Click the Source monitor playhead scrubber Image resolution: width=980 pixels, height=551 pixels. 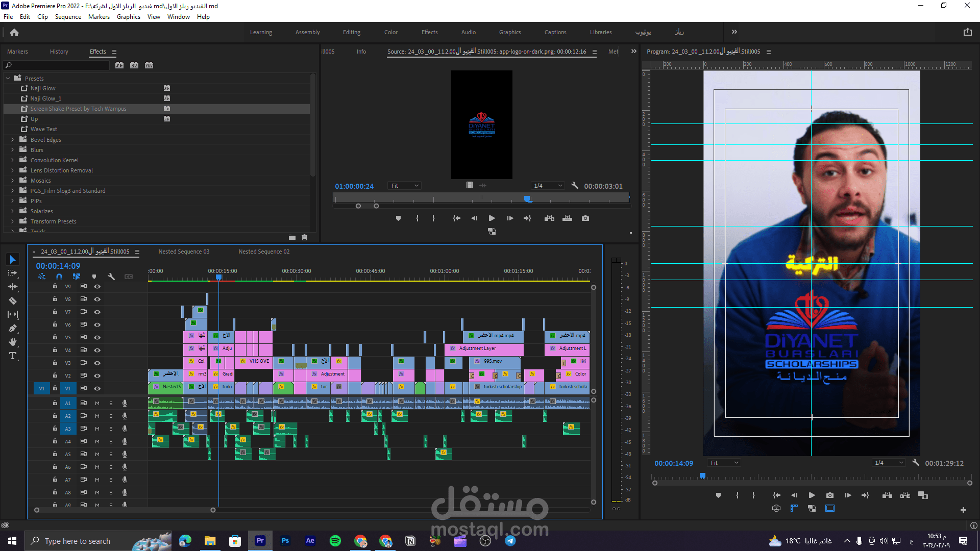point(528,198)
